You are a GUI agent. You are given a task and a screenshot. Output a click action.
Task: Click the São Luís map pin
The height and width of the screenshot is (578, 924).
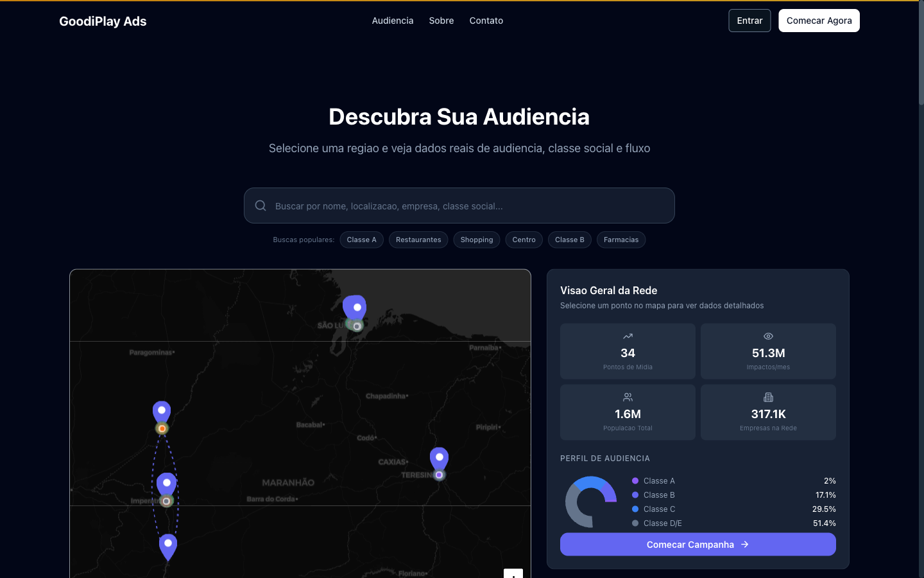(355, 308)
